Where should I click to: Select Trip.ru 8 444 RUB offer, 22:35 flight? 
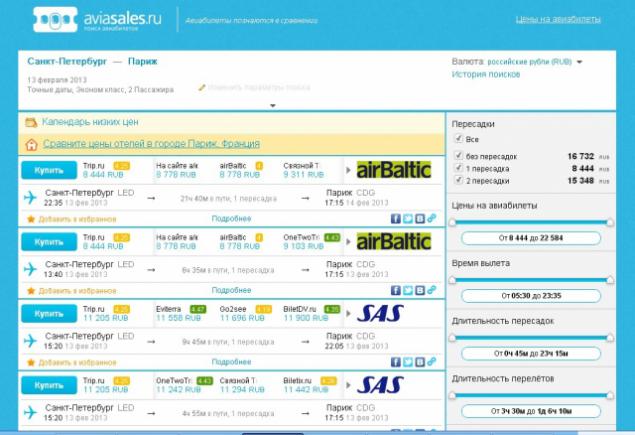point(106,170)
